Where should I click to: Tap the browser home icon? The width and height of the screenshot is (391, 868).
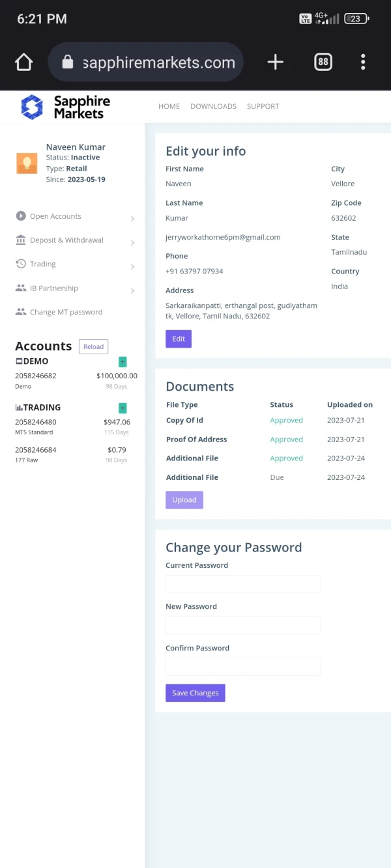coord(23,62)
